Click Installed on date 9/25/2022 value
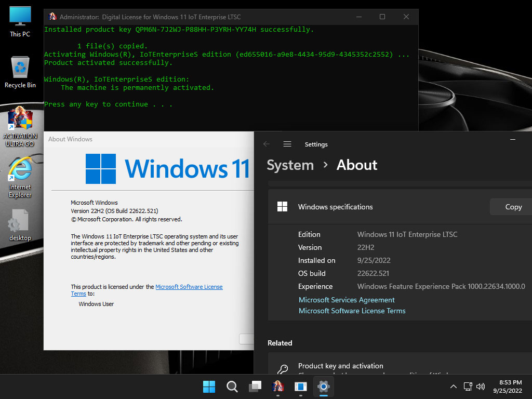Screen dimensions: 532x399 pyautogui.click(x=374, y=260)
